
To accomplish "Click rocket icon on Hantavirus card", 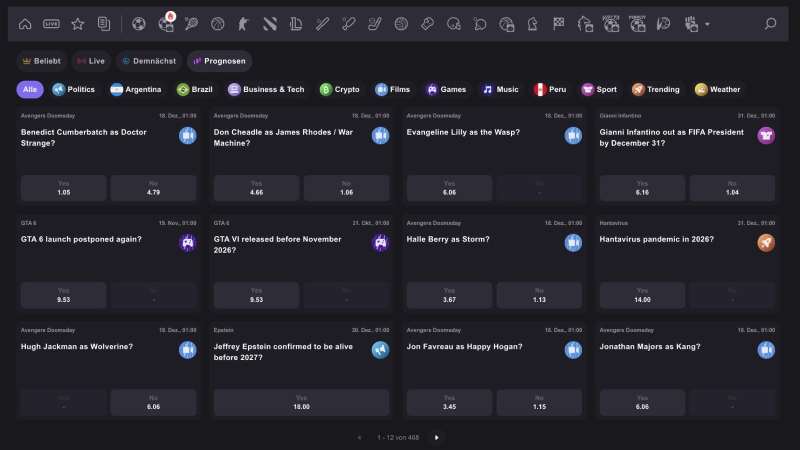I will (766, 243).
